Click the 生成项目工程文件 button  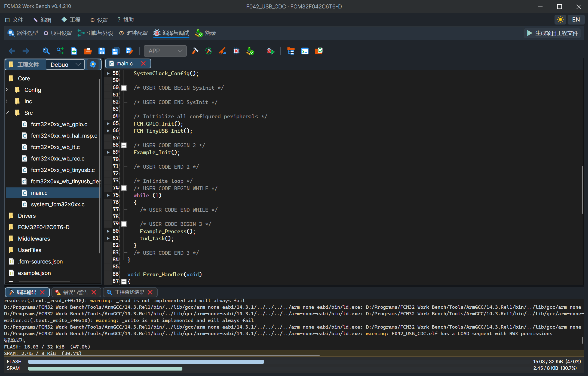(x=552, y=33)
